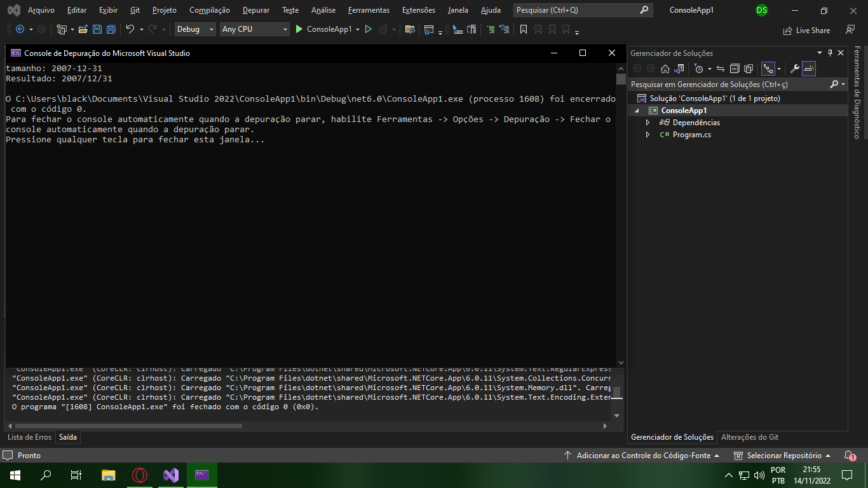Viewport: 868px width, 488px height.
Task: Click the feedback person icon beside Live Share
Action: coord(850,30)
